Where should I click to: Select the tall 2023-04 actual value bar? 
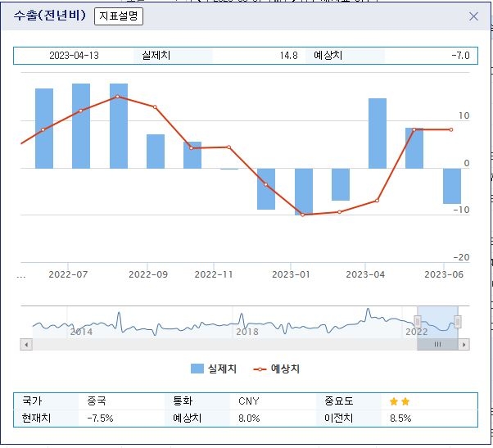tap(378, 133)
